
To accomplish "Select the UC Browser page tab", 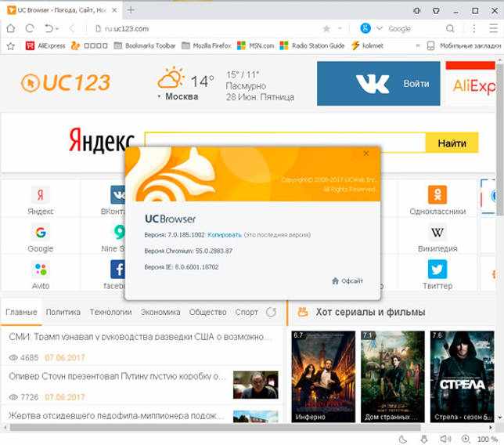I will pyautogui.click(x=61, y=10).
